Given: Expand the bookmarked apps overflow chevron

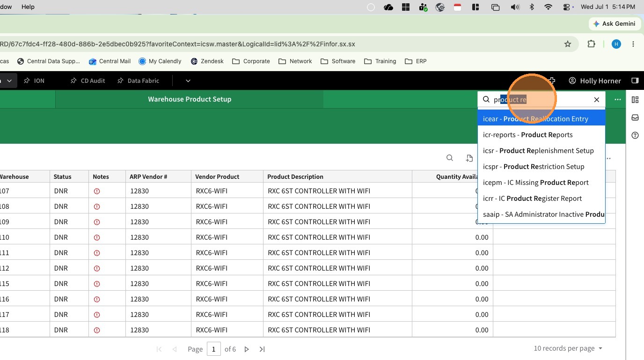Looking at the screenshot, I should click(188, 81).
